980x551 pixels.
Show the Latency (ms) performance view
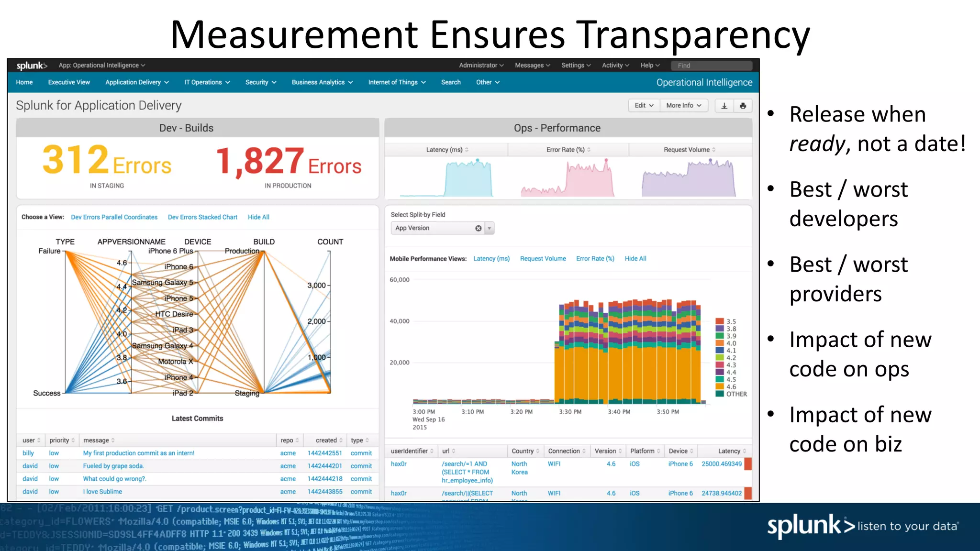pyautogui.click(x=491, y=259)
